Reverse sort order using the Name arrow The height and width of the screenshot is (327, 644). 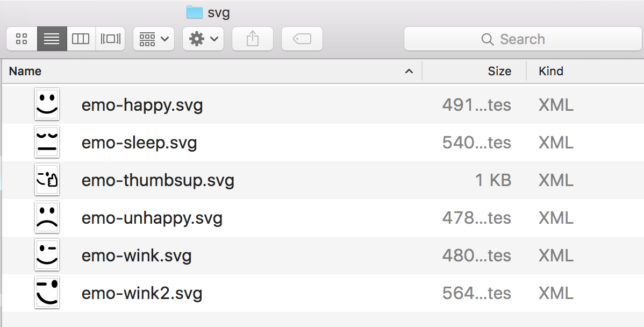click(x=409, y=71)
